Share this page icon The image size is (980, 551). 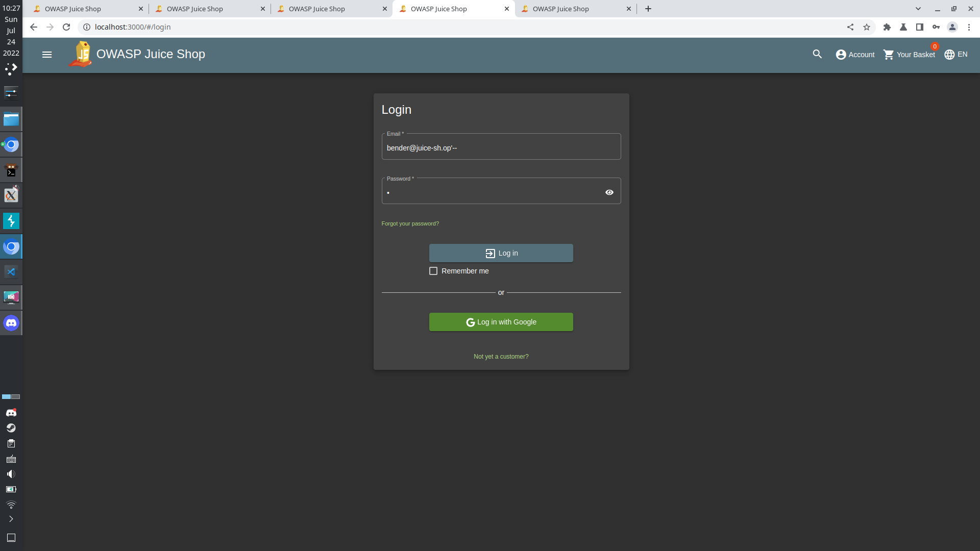click(850, 27)
